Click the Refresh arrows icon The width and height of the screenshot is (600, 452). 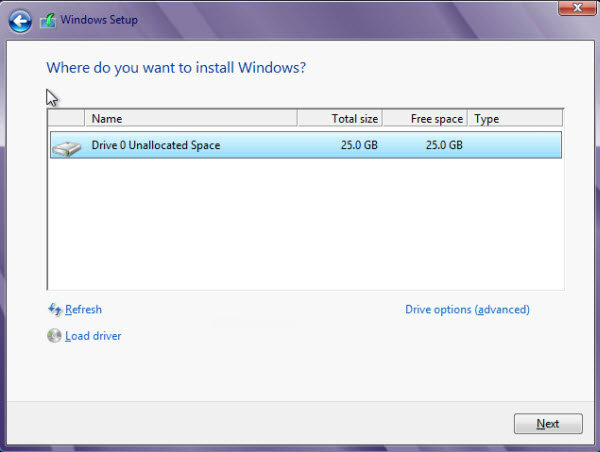coord(55,309)
